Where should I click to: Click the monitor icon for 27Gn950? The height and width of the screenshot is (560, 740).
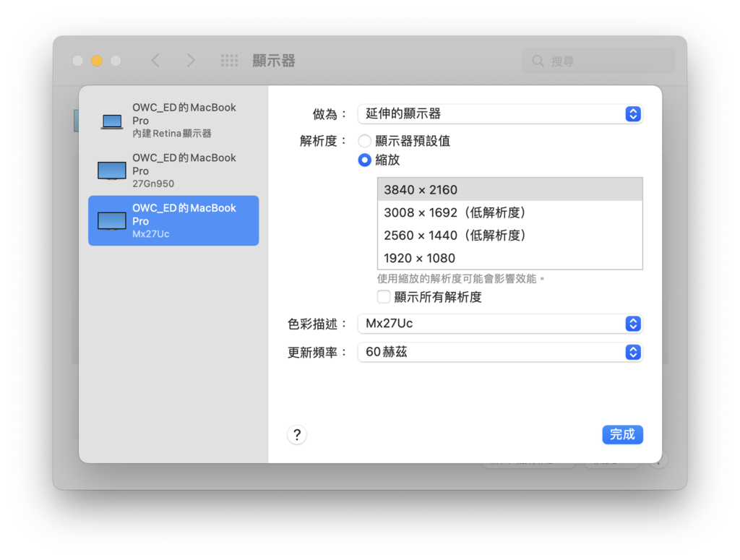[112, 171]
